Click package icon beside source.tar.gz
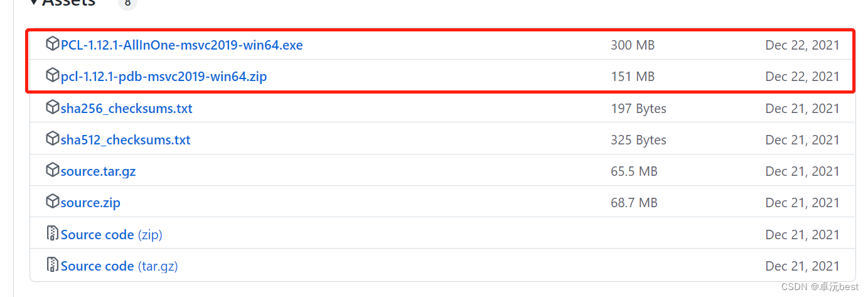The height and width of the screenshot is (297, 868). coord(53,171)
